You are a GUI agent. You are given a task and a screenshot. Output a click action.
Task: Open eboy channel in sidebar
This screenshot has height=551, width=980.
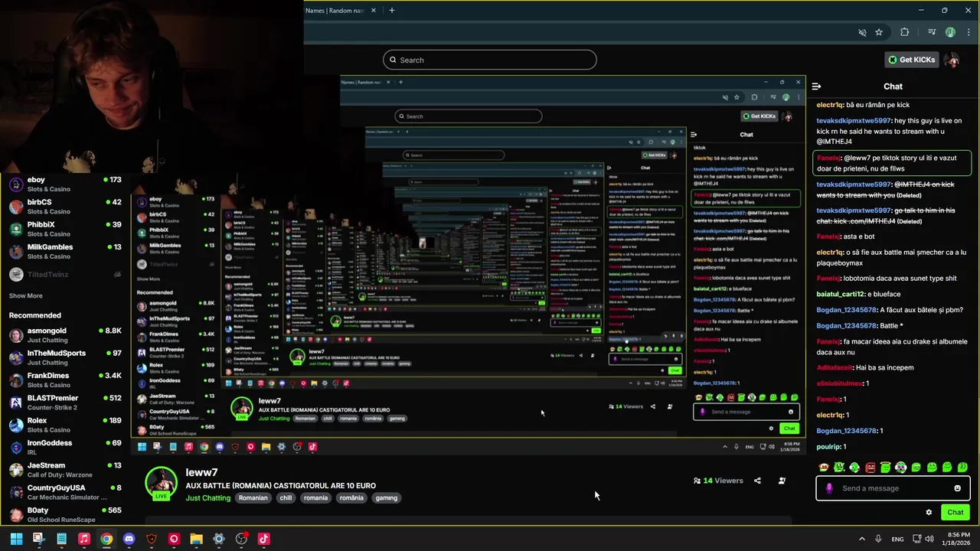click(x=66, y=184)
